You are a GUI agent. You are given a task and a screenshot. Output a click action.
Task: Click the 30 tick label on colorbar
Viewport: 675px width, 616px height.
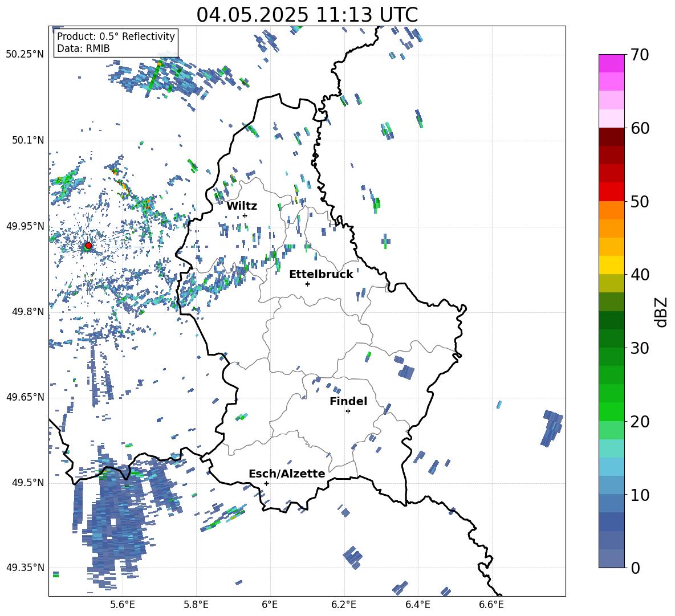pos(639,348)
